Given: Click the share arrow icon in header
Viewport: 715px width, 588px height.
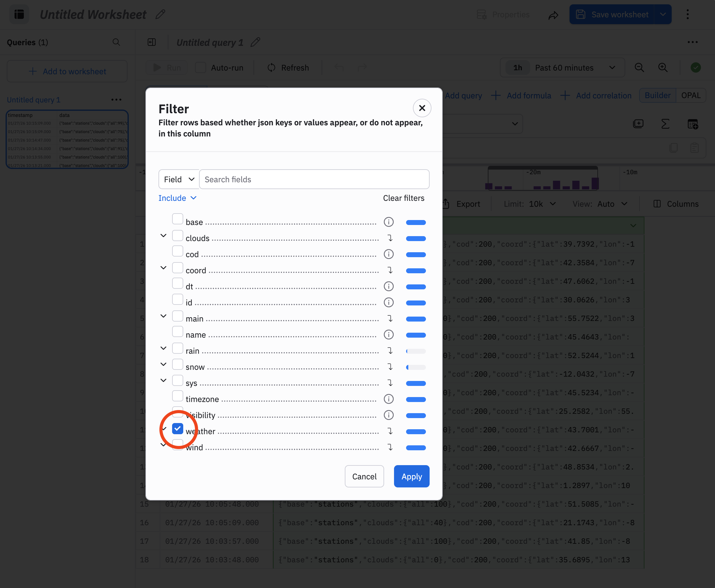Looking at the screenshot, I should coord(553,15).
